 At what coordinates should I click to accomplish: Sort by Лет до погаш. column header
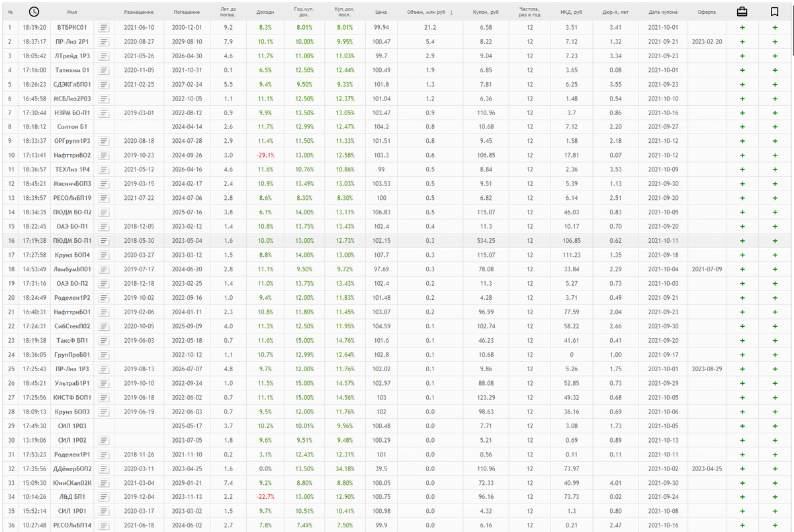click(x=228, y=13)
